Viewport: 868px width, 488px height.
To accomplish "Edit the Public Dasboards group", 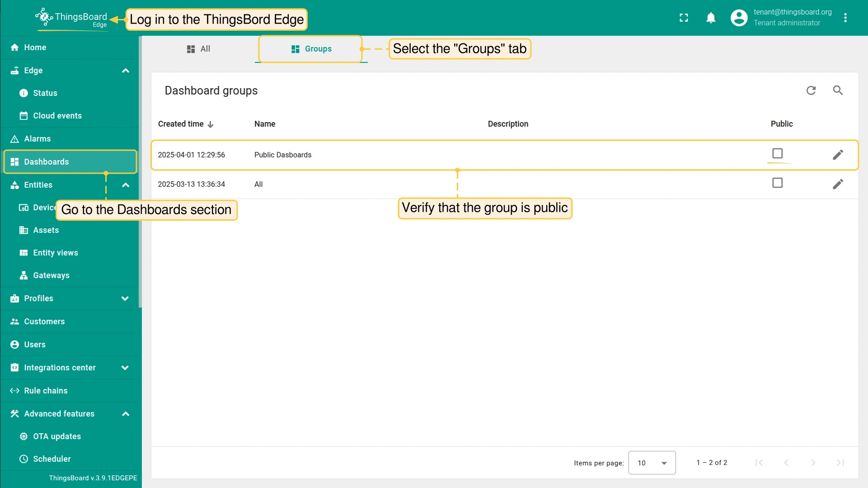I will click(838, 155).
